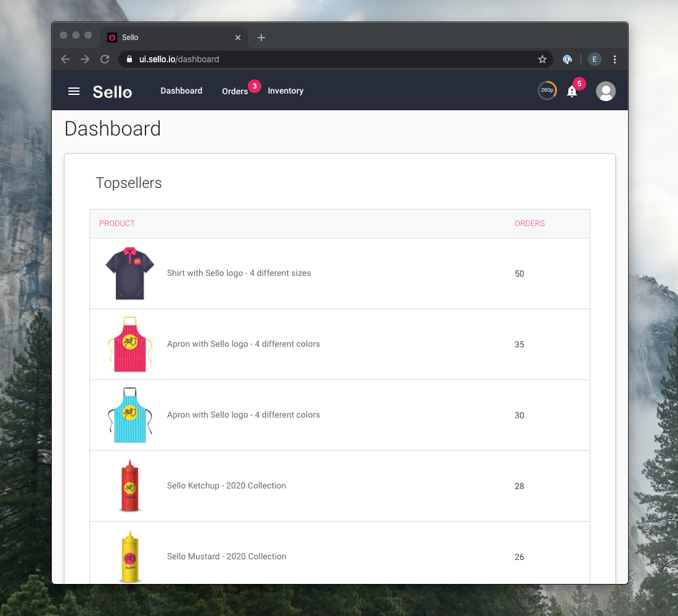Select the Sello browser tab
The image size is (678, 616).
point(174,38)
